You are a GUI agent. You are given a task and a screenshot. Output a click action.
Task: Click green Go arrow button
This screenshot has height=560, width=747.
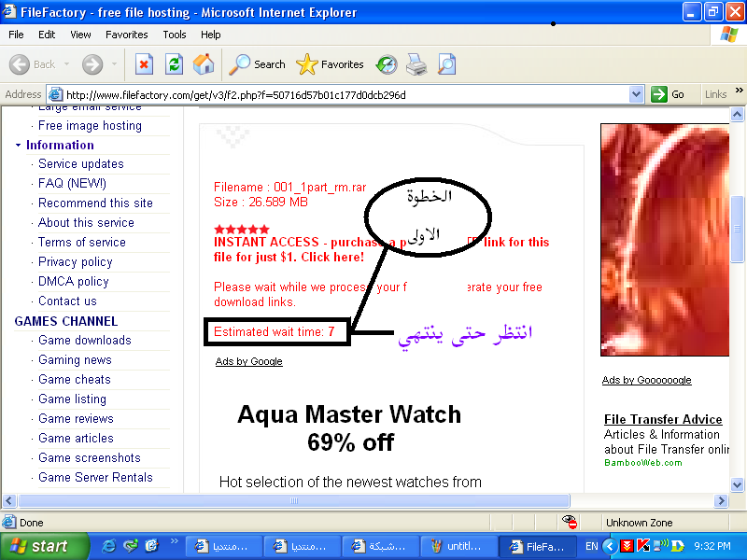[659, 94]
